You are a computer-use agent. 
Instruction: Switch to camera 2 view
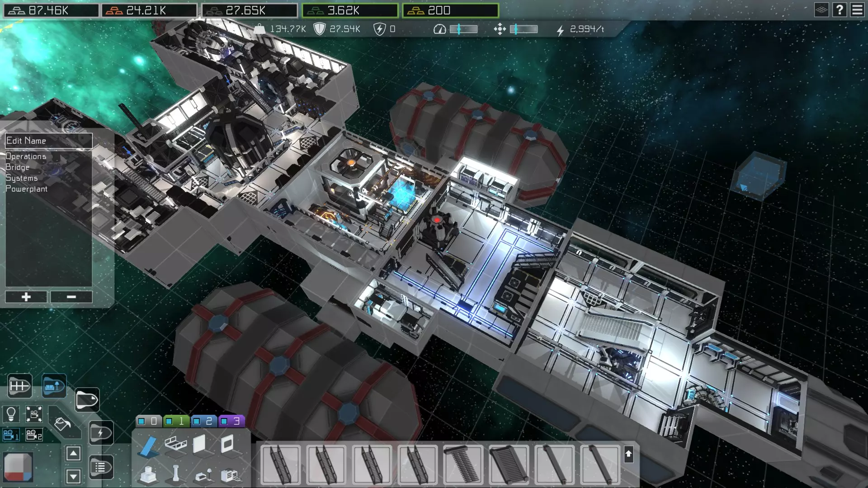pyautogui.click(x=34, y=435)
